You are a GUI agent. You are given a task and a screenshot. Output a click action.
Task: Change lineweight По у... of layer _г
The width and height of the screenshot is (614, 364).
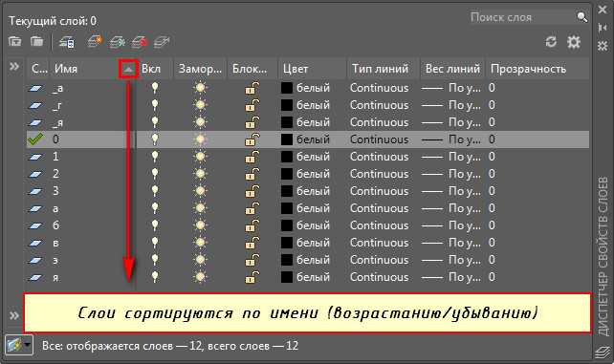coord(451,105)
